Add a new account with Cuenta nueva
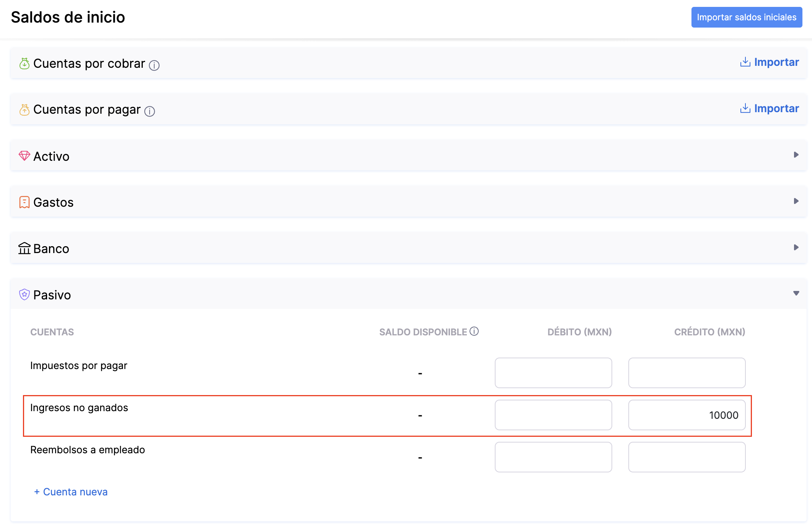This screenshot has width=812, height=526. click(71, 492)
